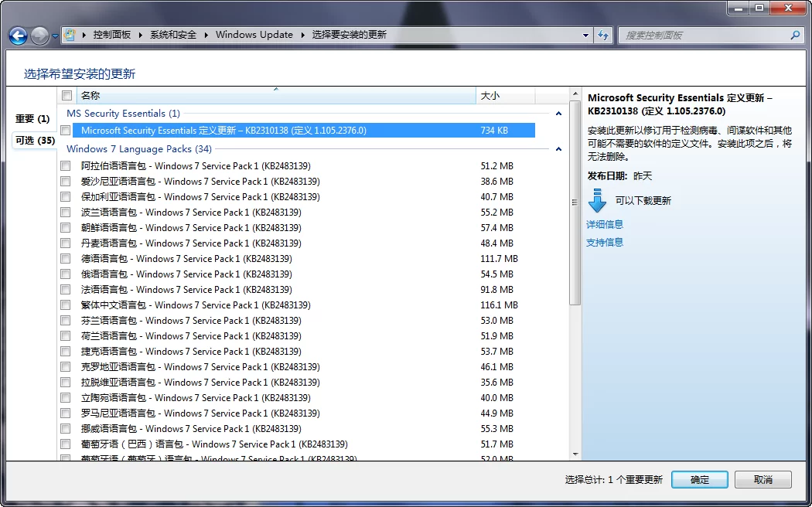Viewport: 812px width, 507px height.
Task: Close the Windows Update window
Action: [789, 8]
